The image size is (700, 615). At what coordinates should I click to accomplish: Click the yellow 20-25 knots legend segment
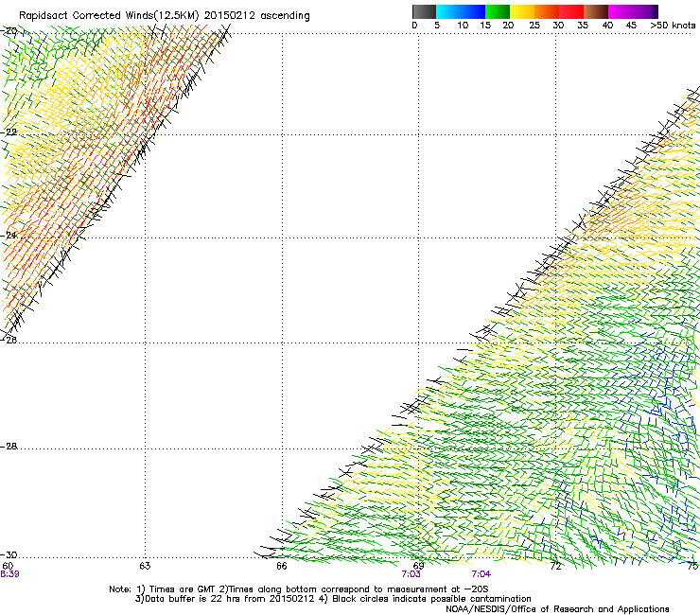(522, 11)
